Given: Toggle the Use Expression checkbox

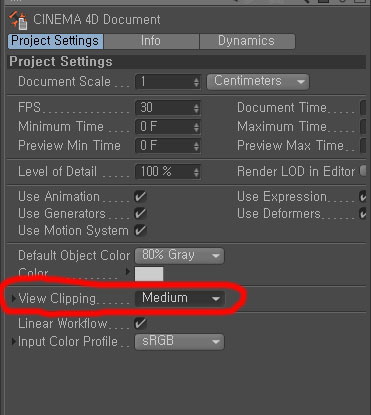Looking at the screenshot, I should (x=363, y=196).
